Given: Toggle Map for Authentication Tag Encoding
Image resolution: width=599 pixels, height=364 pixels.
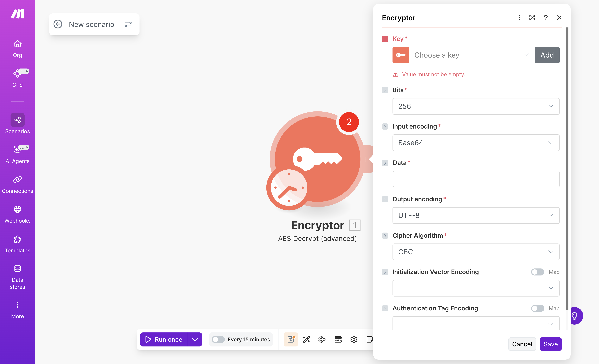Looking at the screenshot, I should point(537,308).
